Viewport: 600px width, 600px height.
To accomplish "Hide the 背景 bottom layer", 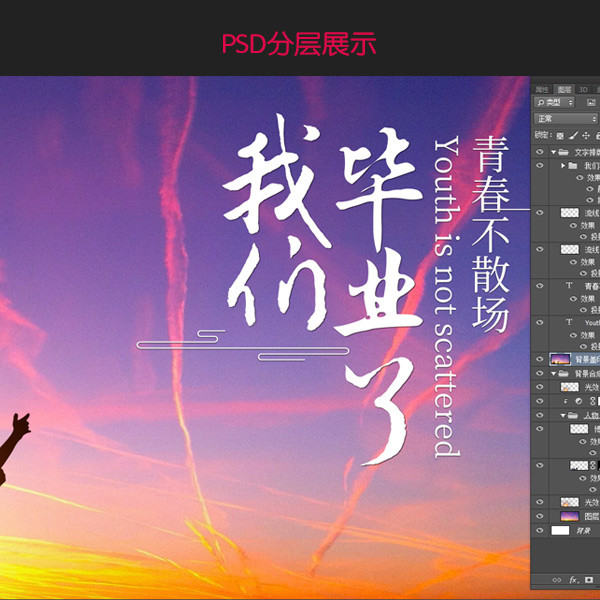I will coord(540,530).
